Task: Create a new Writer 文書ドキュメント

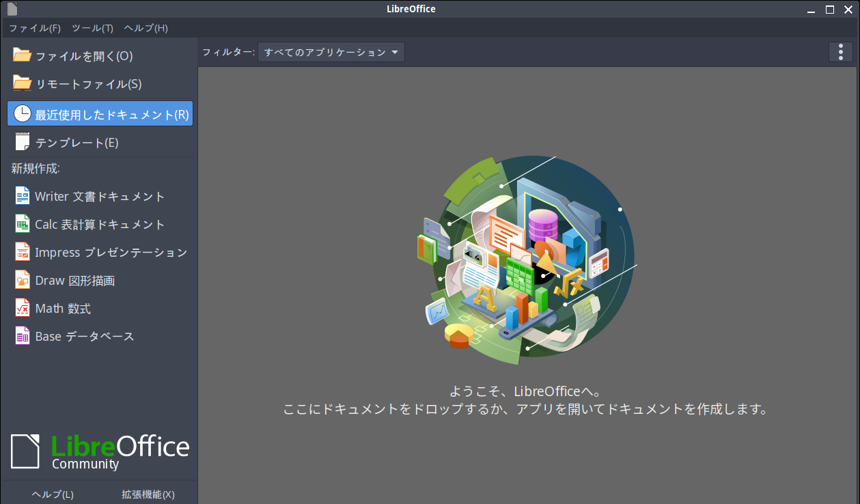Action: click(x=100, y=196)
